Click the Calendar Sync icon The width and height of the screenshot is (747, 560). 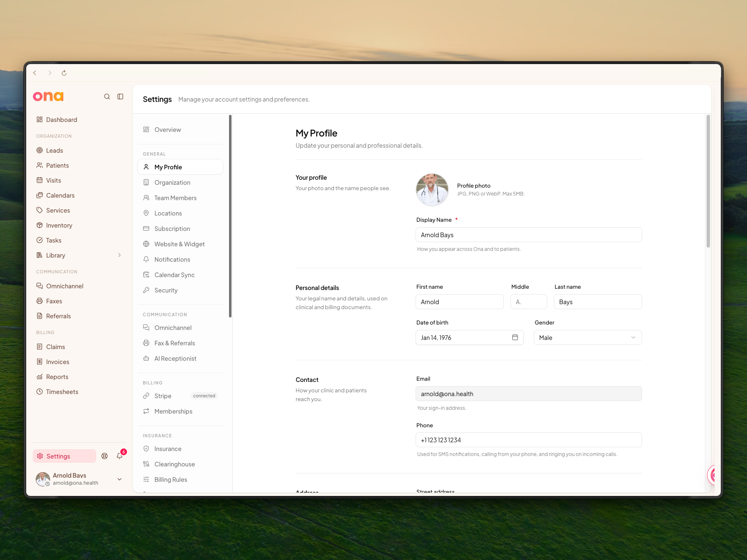click(x=146, y=275)
